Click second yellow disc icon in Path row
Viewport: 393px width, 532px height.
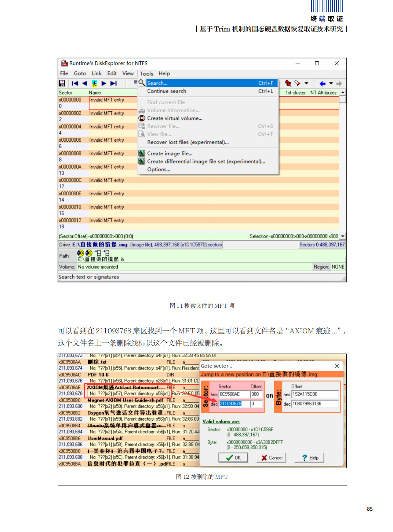(x=89, y=253)
